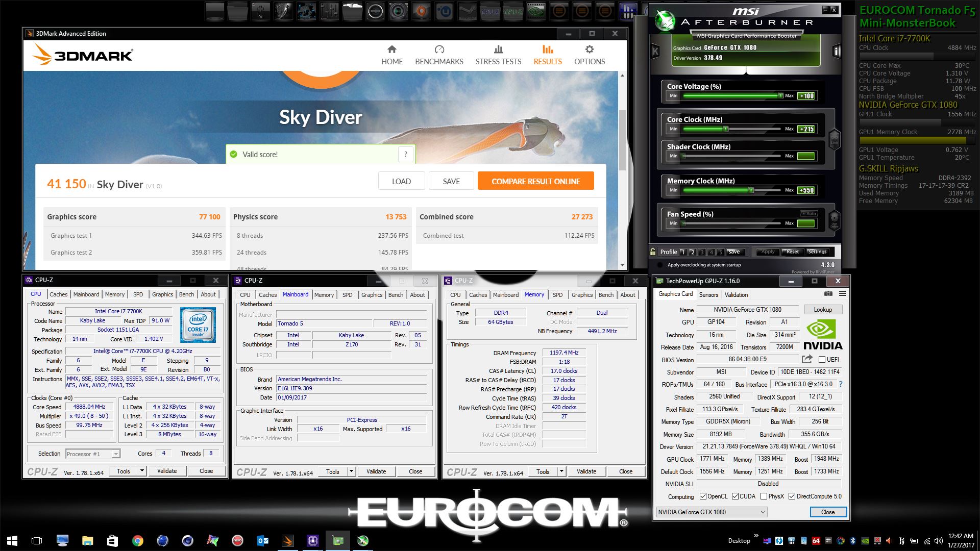Toggle PhysX checkbox in GPU-Z

coord(764,496)
